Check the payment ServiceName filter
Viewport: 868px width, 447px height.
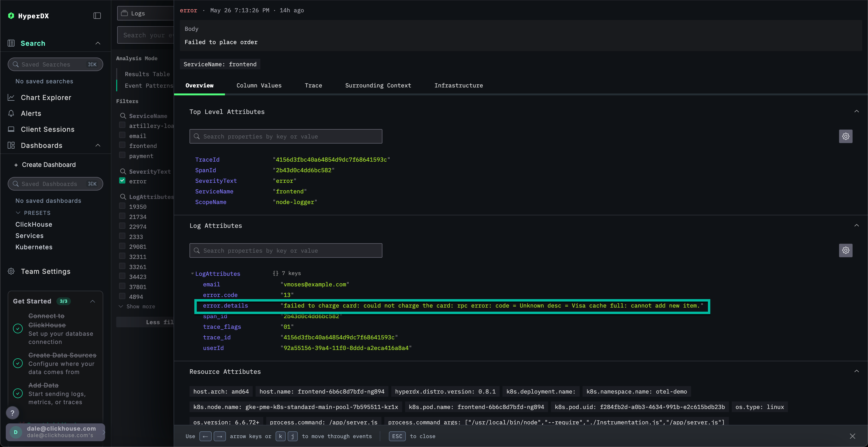pyautogui.click(x=122, y=155)
